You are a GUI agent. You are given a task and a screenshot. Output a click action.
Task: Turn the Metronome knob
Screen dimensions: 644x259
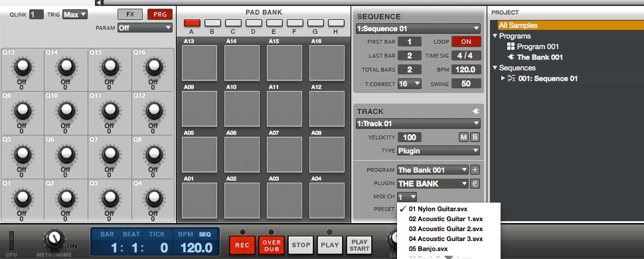click(54, 239)
